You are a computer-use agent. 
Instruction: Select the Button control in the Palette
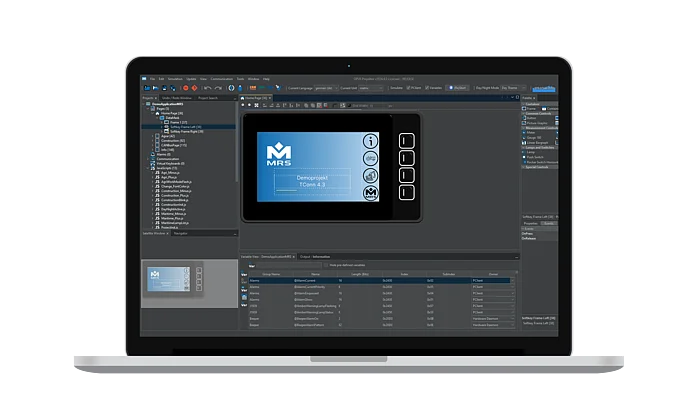[x=529, y=118]
